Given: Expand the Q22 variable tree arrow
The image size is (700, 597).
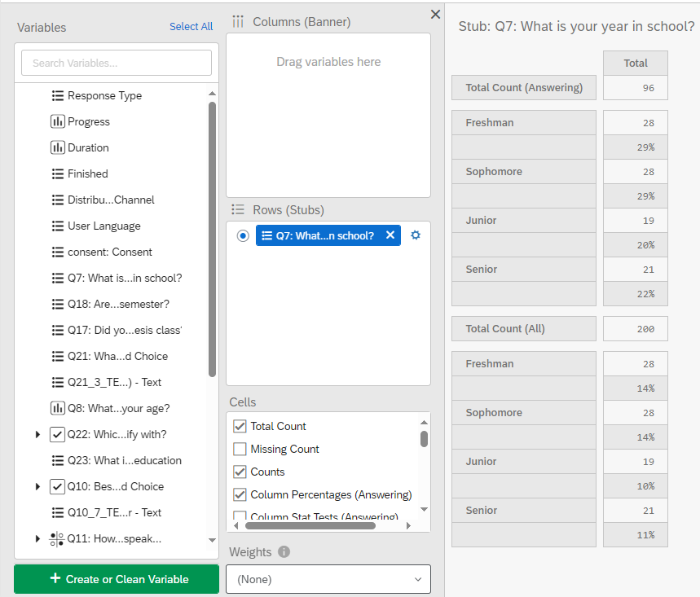Looking at the screenshot, I should pos(37,434).
